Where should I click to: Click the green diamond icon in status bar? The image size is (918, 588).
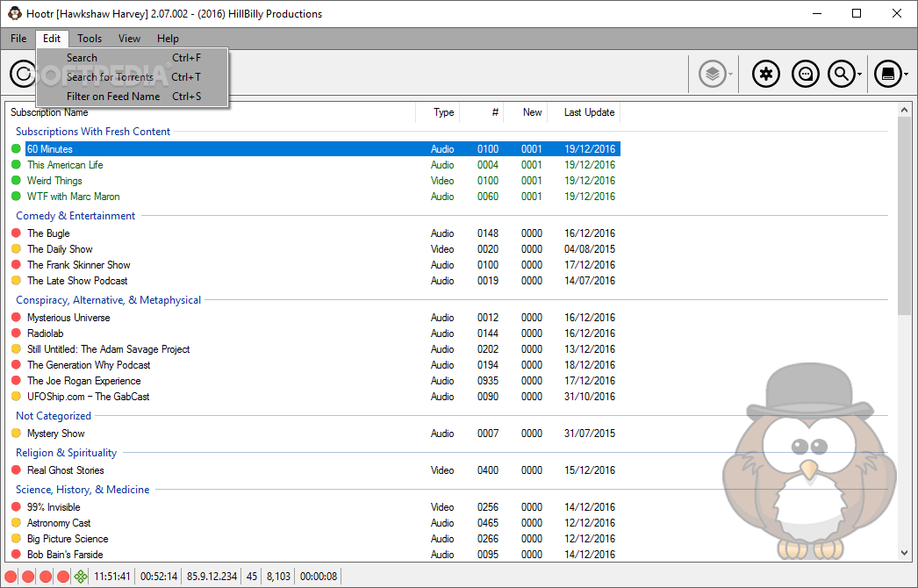(81, 577)
